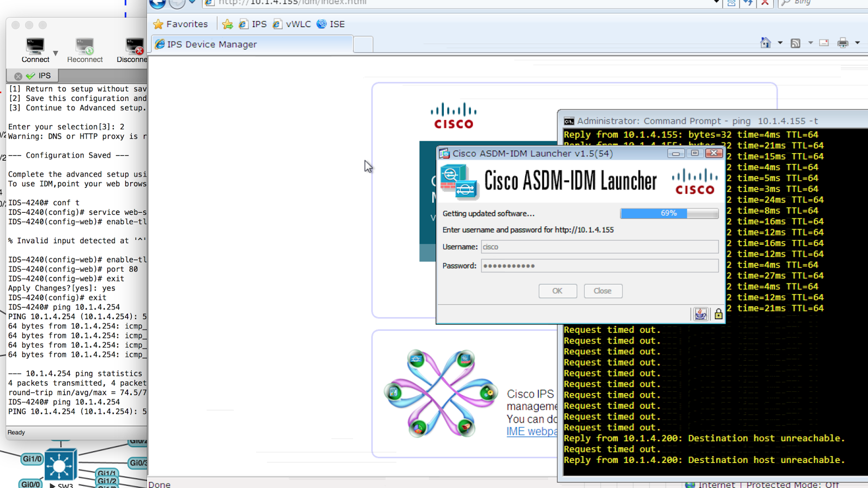Click the Java console icon in launcher

700,314
